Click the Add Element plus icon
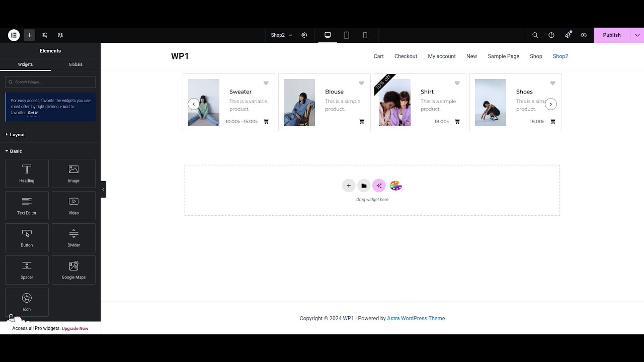 pos(29,35)
